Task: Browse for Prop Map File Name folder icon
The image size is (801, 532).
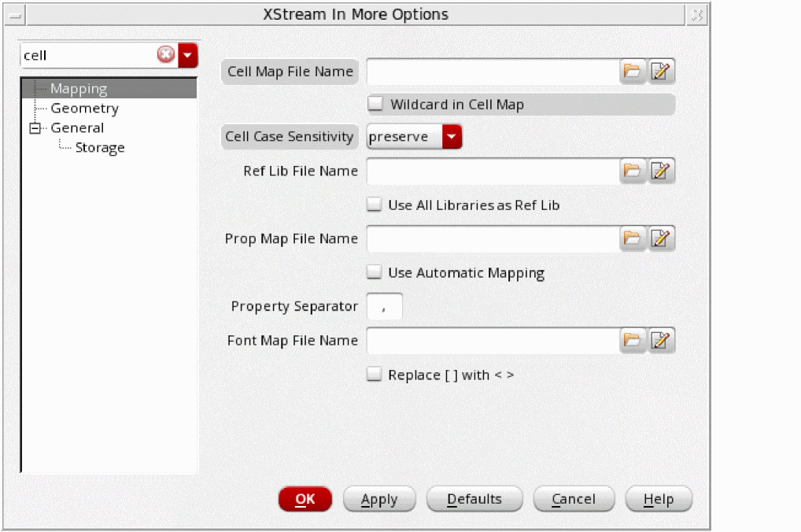Action: 633,238
